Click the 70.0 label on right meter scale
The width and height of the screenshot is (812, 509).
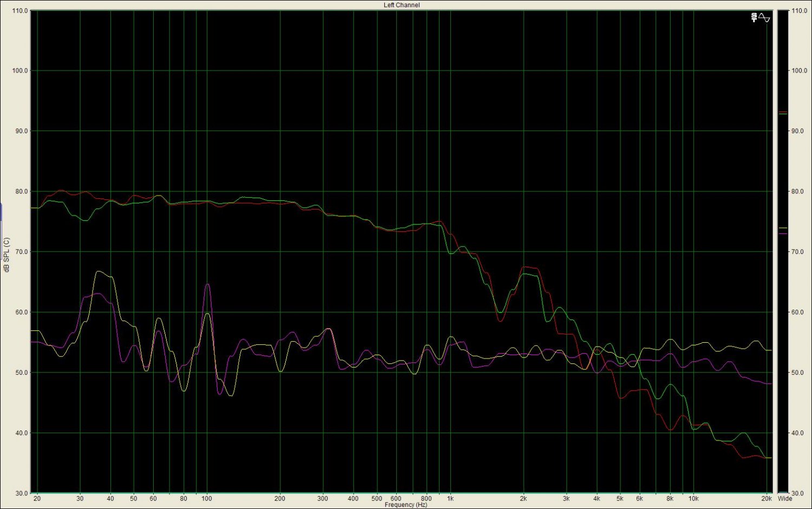797,252
